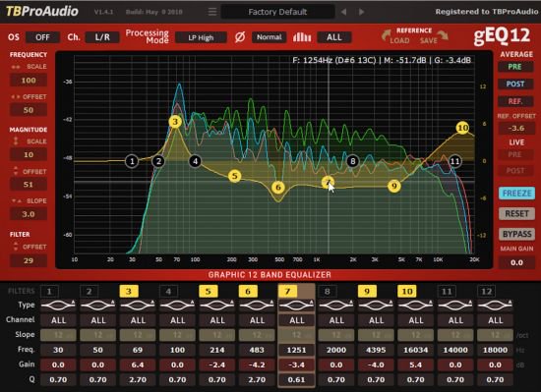Select yellow EQ node 6
The width and height of the screenshot is (541, 392).
click(x=278, y=187)
